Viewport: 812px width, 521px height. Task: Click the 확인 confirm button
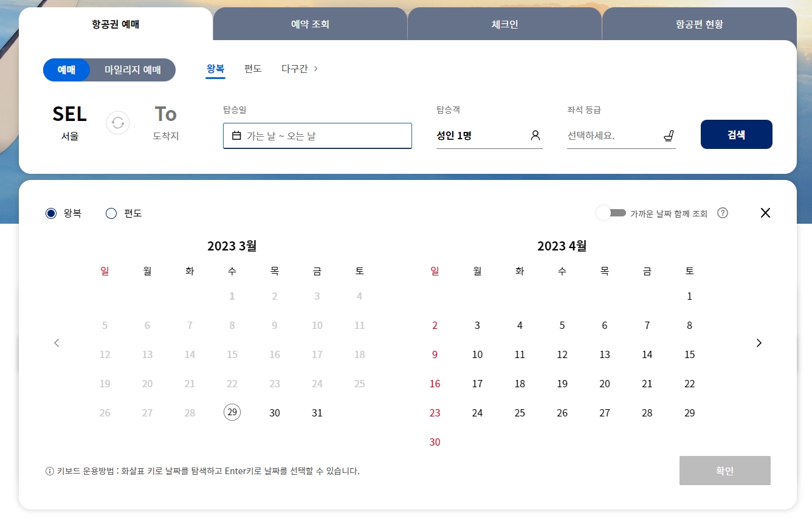(x=724, y=470)
